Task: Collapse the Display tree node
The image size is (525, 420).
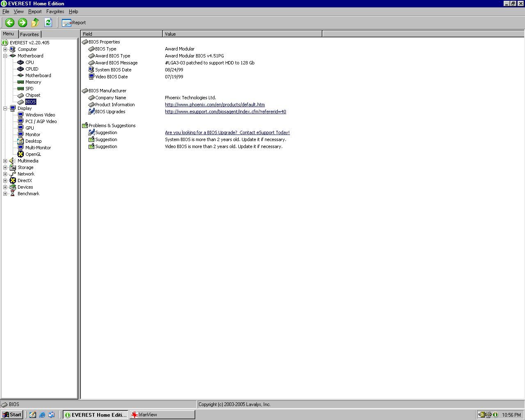Action: tap(5, 108)
